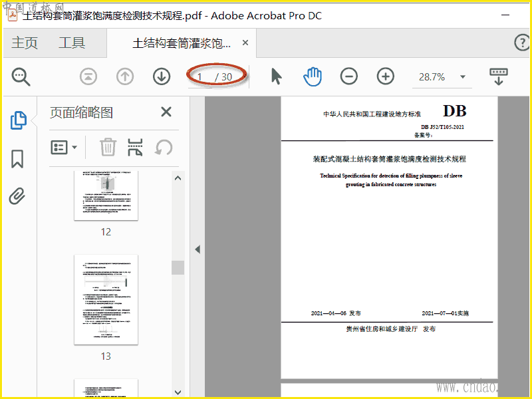Image resolution: width=532 pixels, height=399 pixels.
Task: Jump to the first page
Action: point(88,76)
